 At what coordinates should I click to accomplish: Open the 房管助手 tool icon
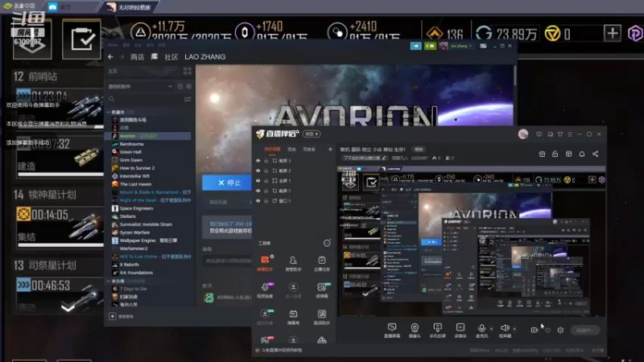pyautogui.click(x=293, y=263)
